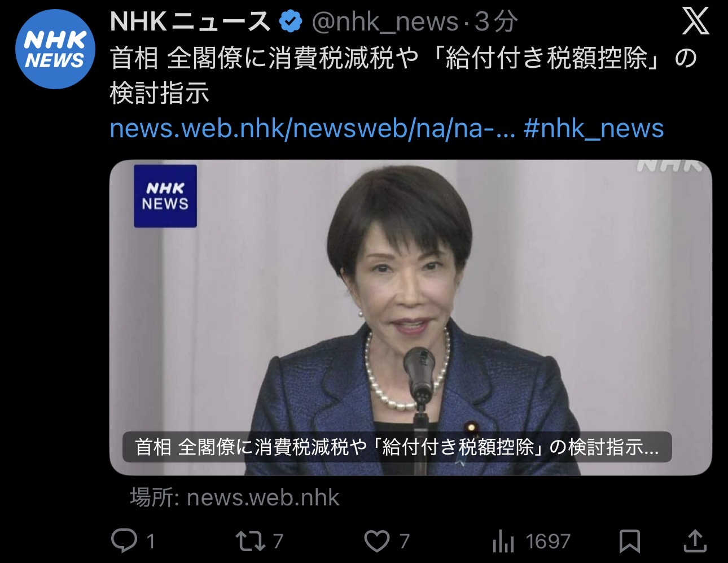Open replies via the comment bubble icon

coord(124,541)
